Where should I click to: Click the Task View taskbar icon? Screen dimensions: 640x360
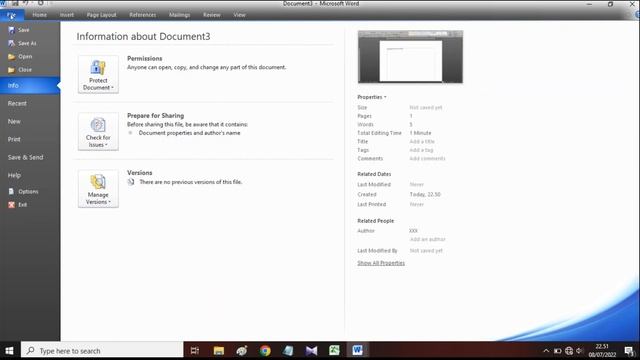click(x=195, y=351)
